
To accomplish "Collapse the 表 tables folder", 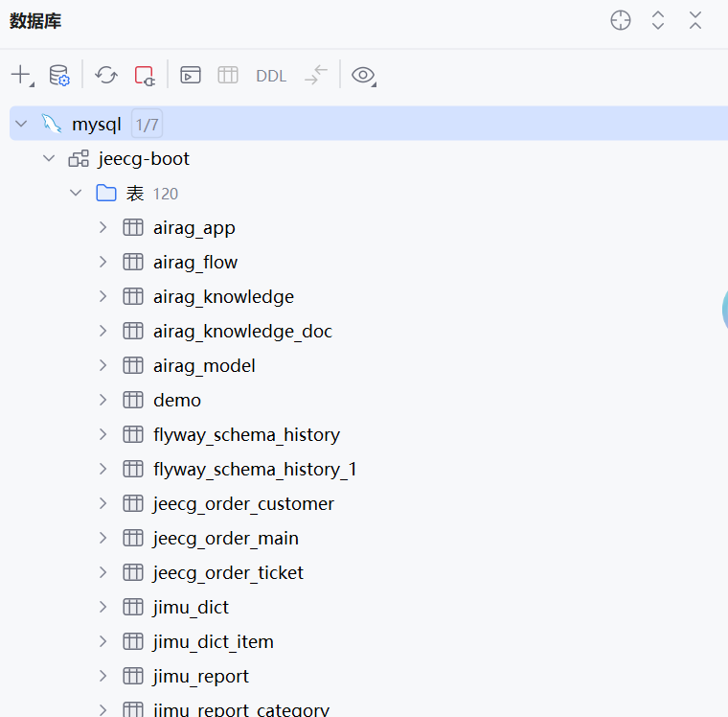I will click(76, 193).
